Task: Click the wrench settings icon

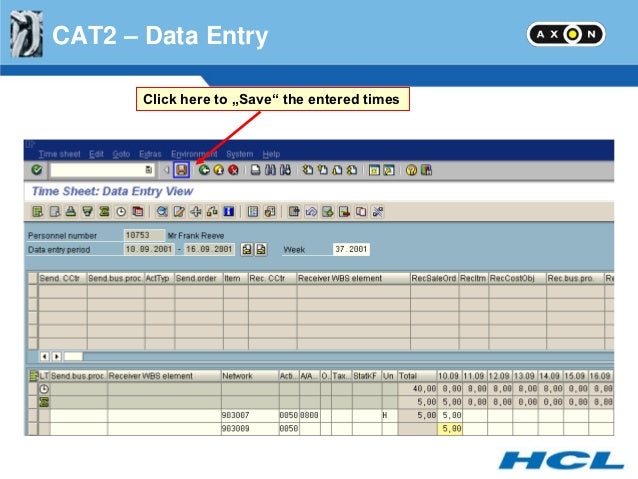Action: [x=378, y=212]
